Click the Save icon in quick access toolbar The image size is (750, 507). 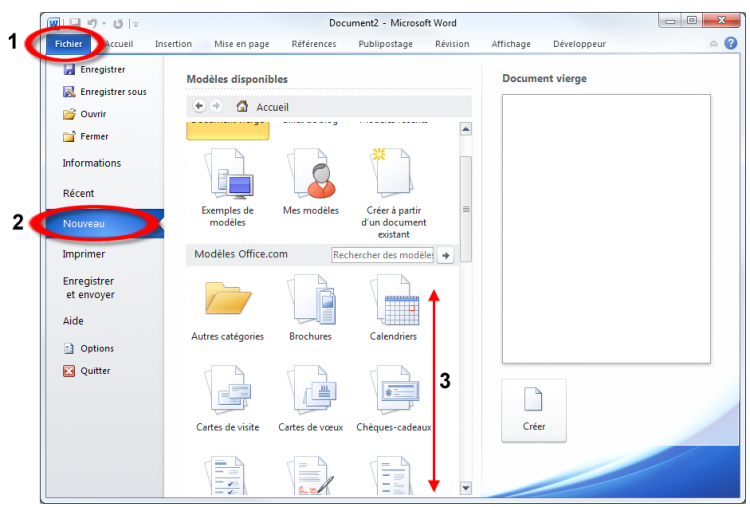click(75, 23)
